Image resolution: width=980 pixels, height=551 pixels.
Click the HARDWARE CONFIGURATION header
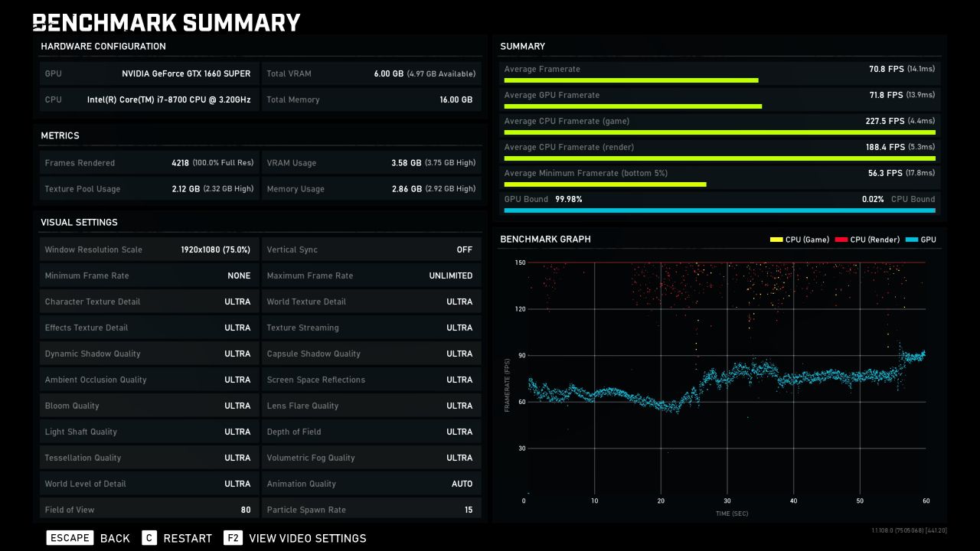(103, 46)
